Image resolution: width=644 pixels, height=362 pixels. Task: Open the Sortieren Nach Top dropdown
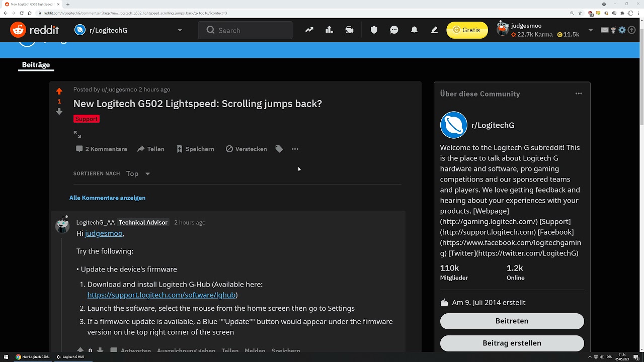coord(138,173)
